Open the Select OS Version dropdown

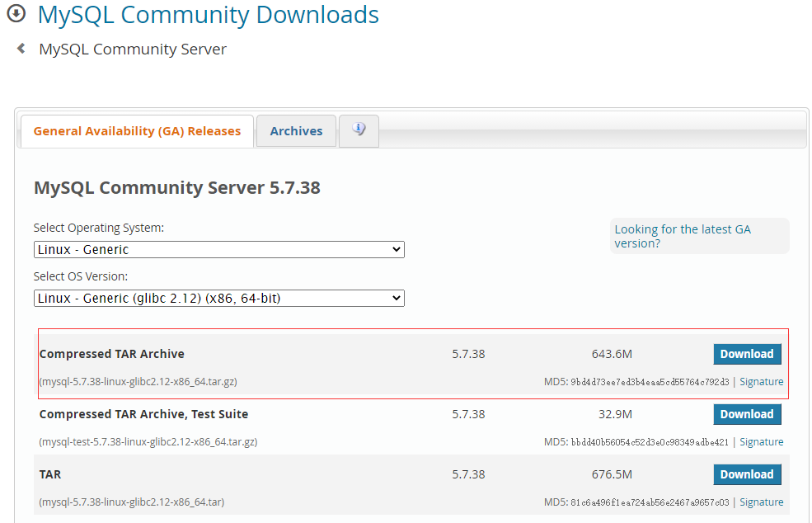click(x=219, y=298)
